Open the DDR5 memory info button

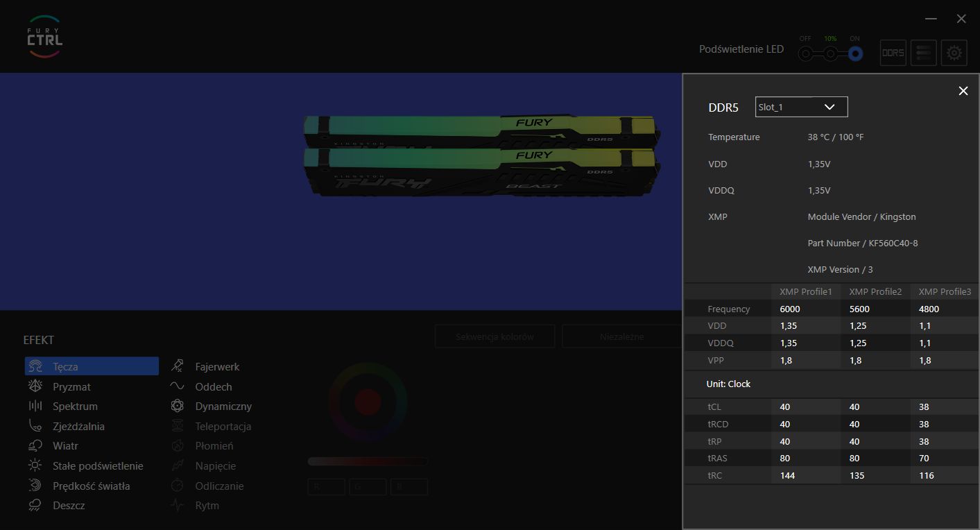(893, 53)
